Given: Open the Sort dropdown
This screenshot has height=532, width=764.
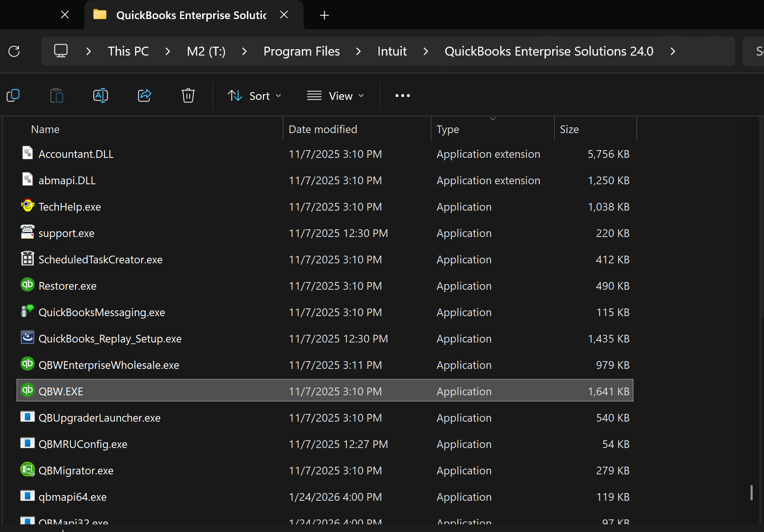Looking at the screenshot, I should point(254,96).
